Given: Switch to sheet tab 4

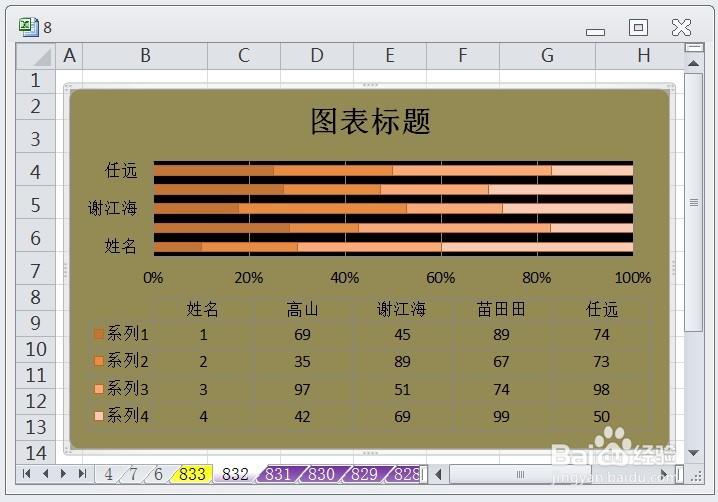Looking at the screenshot, I should point(109,474).
